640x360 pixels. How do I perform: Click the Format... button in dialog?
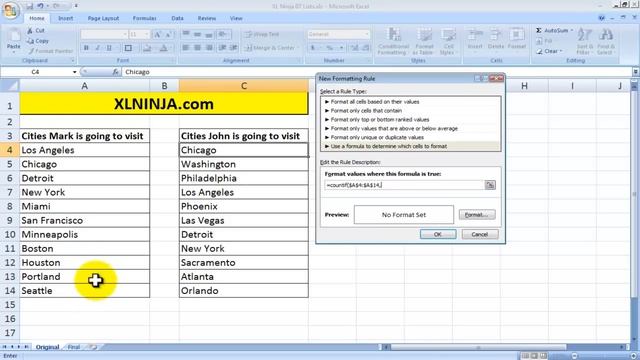click(477, 215)
